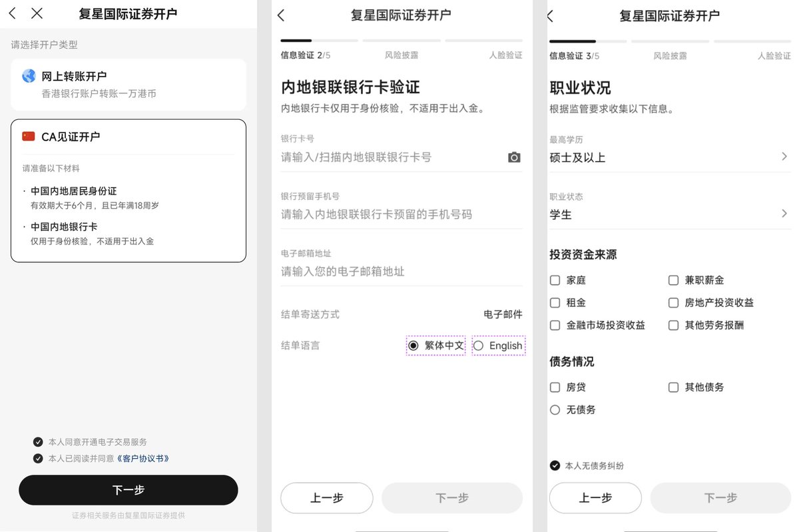Tap the 电子邮件 statement delivery value

[503, 314]
